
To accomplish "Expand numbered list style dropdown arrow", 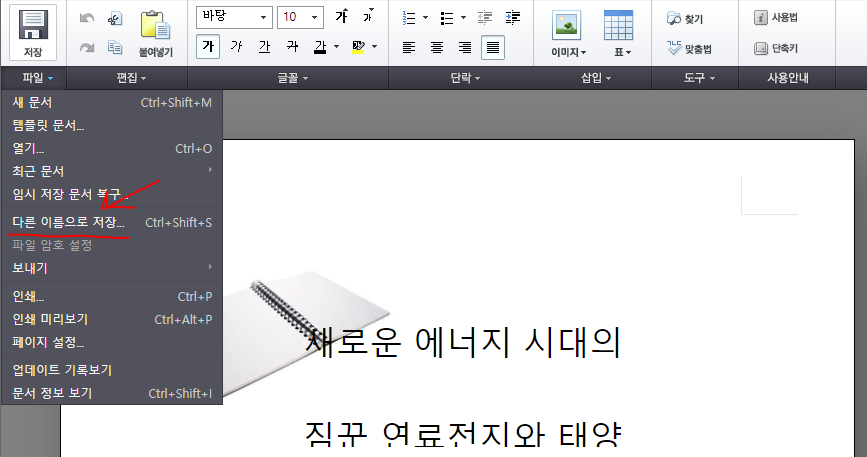I will 425,18.
